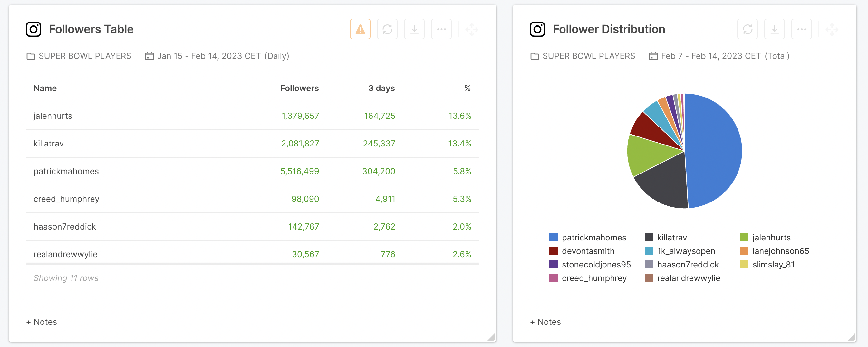The width and height of the screenshot is (868, 347).
Task: Open more options menu for Followers Table
Action: coord(441,29)
